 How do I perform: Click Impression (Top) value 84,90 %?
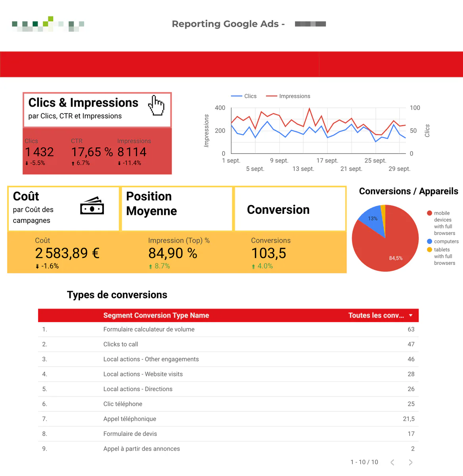click(173, 253)
